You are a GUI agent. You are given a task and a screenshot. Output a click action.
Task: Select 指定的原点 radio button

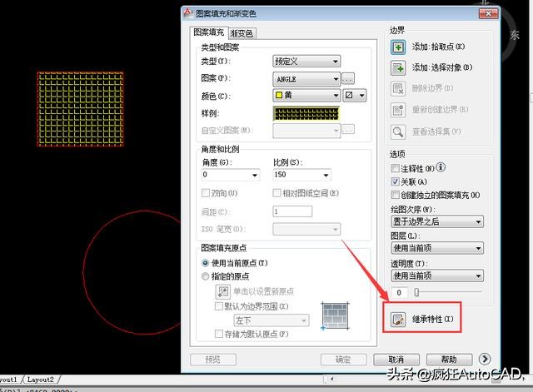coord(205,276)
